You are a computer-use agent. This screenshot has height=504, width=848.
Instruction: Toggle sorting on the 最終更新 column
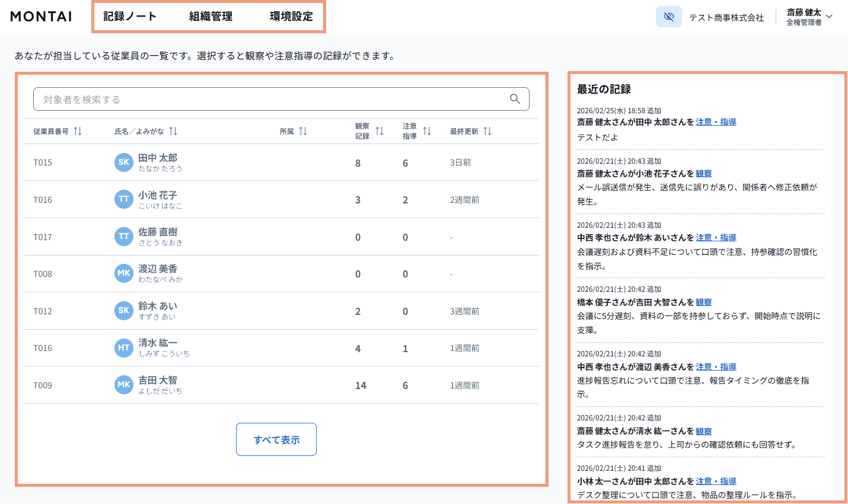(487, 131)
